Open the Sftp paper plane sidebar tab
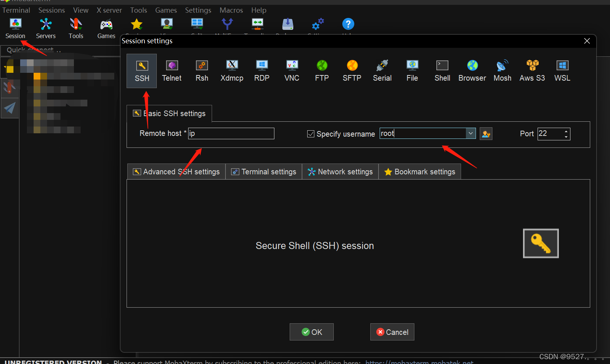Image resolution: width=610 pixels, height=364 pixels. [x=10, y=108]
